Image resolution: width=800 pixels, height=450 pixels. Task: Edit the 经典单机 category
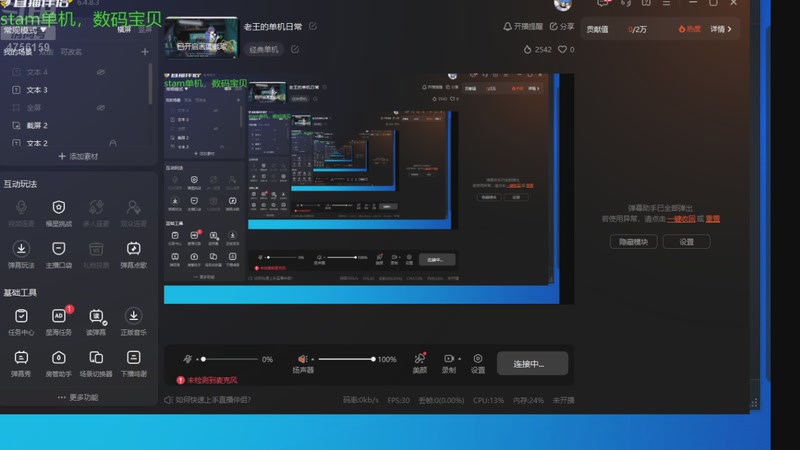295,49
